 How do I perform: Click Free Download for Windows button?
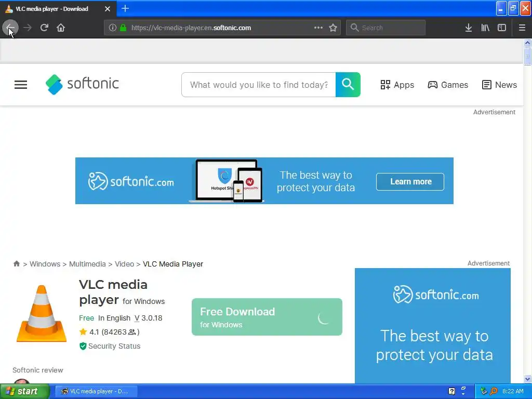point(267,317)
